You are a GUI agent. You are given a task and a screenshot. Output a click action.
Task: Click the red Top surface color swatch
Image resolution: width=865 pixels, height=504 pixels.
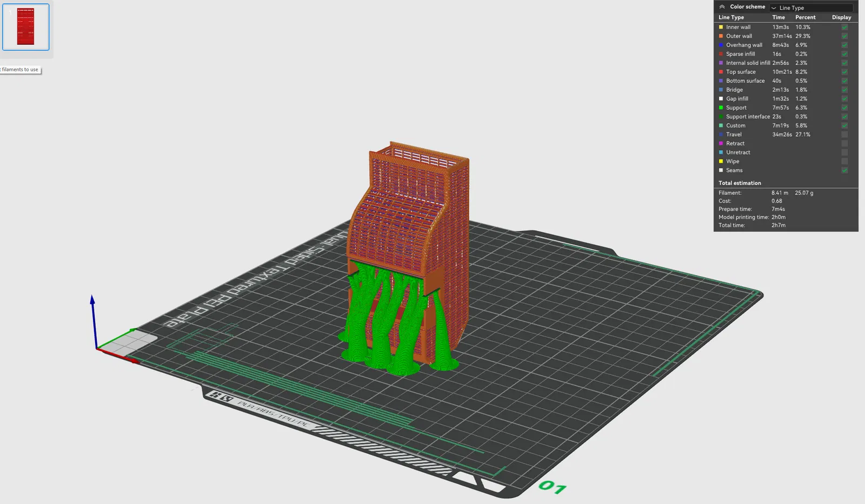pos(721,72)
